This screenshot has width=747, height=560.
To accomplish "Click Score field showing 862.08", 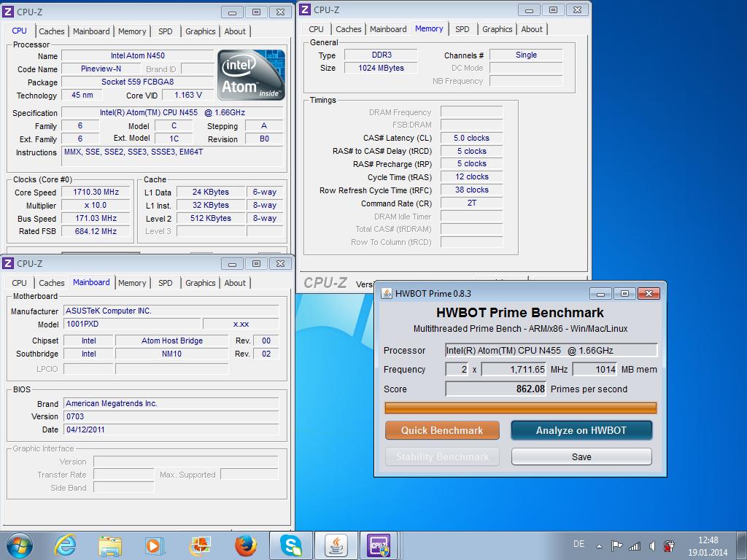I will tap(496, 389).
